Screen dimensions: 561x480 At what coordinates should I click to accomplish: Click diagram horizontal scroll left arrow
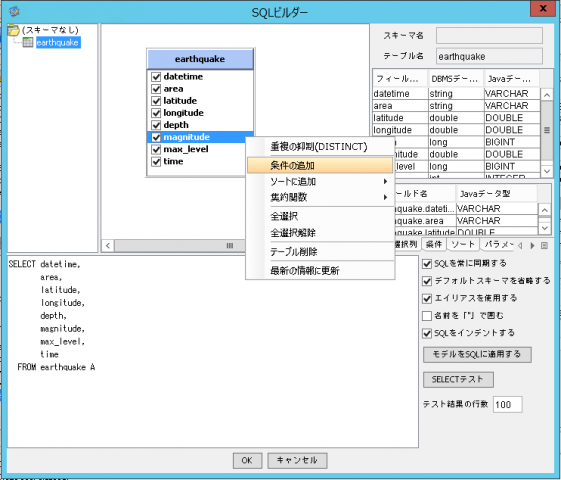coord(108,245)
